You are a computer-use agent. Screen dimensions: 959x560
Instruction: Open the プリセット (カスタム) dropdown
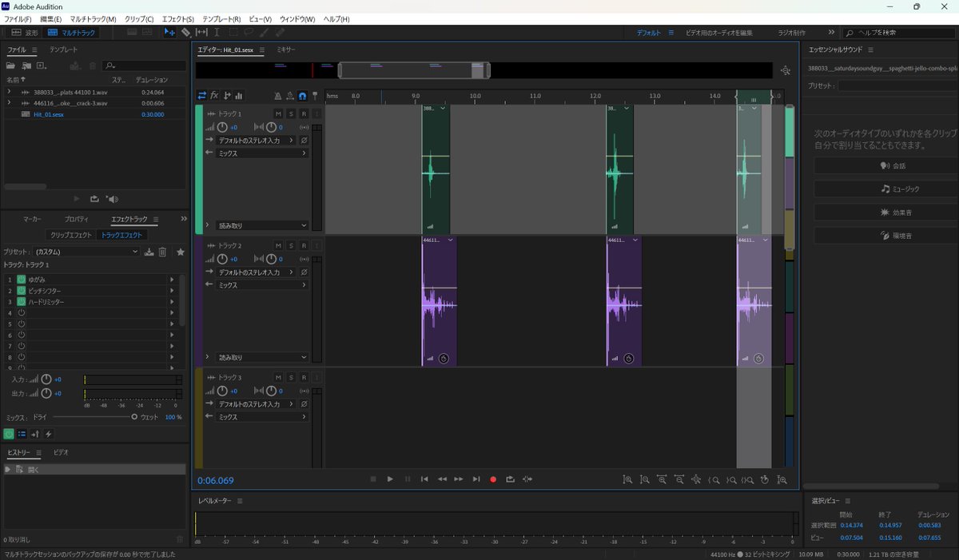(86, 252)
